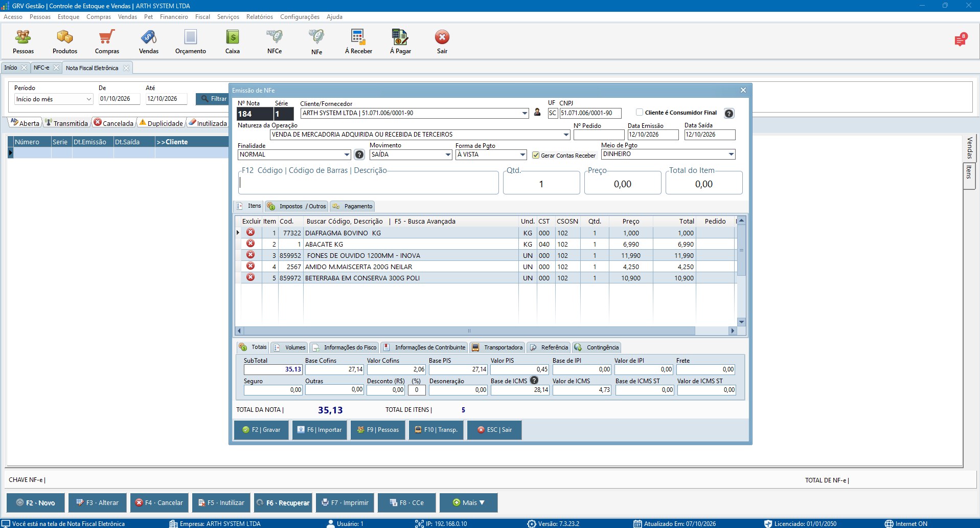
Task: Expand Natureza da Operação dropdown
Action: click(x=566, y=135)
